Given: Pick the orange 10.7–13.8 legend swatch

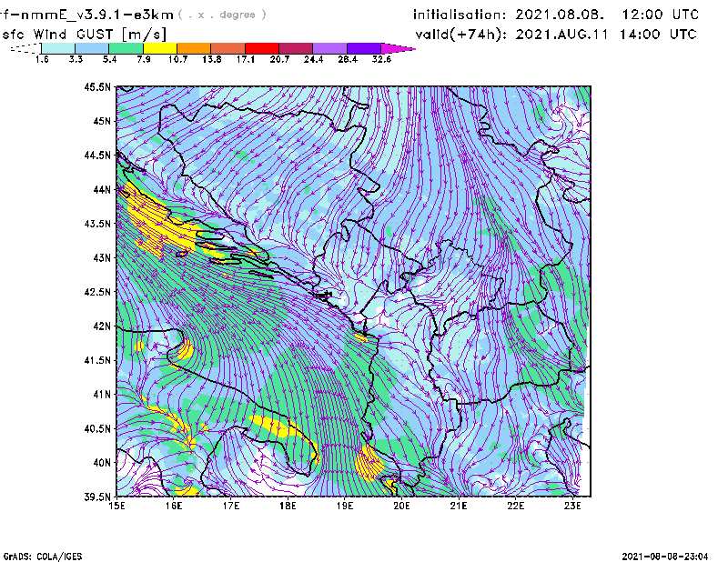Looking at the screenshot, I should coord(194,48).
